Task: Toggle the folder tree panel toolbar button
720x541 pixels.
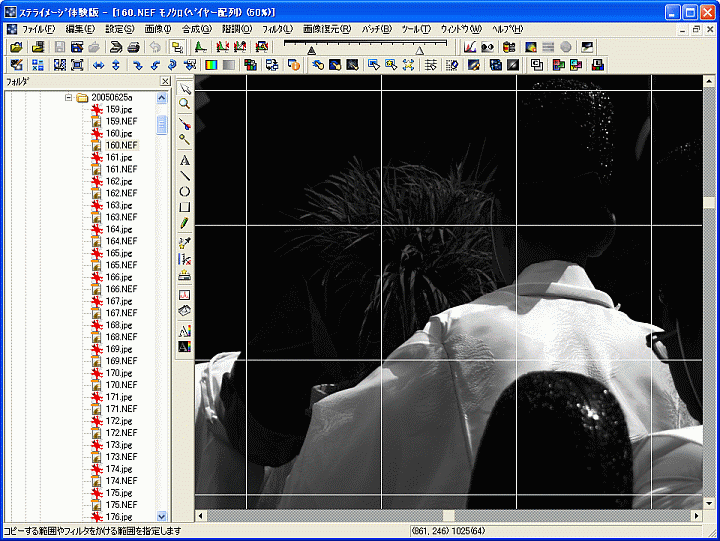Action: tap(177, 47)
